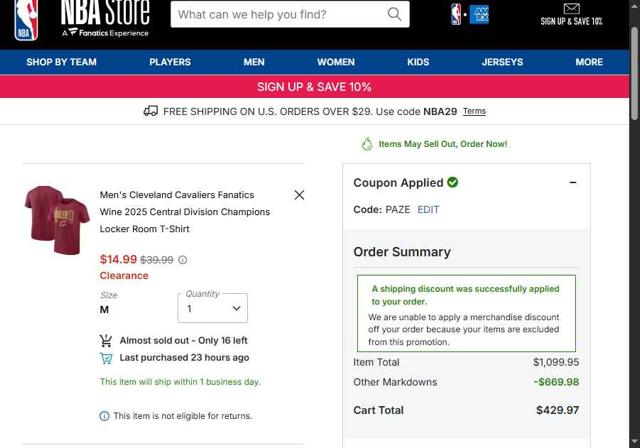Select the JERSEYS navigation tab
This screenshot has height=448, width=640.
502,62
